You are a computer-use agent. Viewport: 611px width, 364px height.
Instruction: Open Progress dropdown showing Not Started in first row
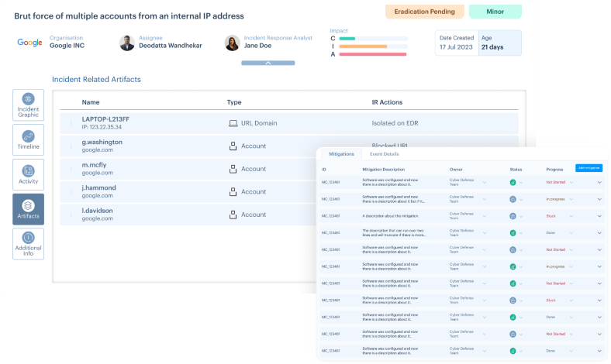[x=571, y=182]
